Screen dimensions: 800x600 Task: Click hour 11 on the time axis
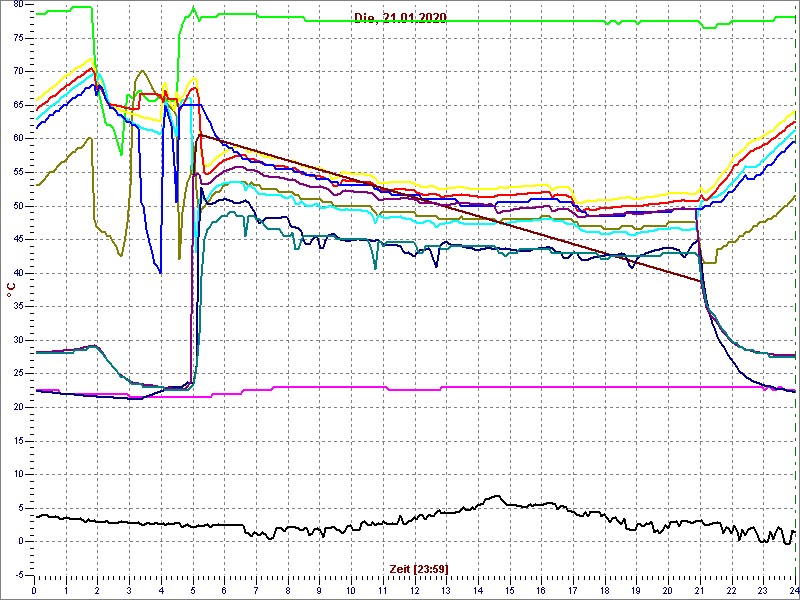click(x=382, y=589)
